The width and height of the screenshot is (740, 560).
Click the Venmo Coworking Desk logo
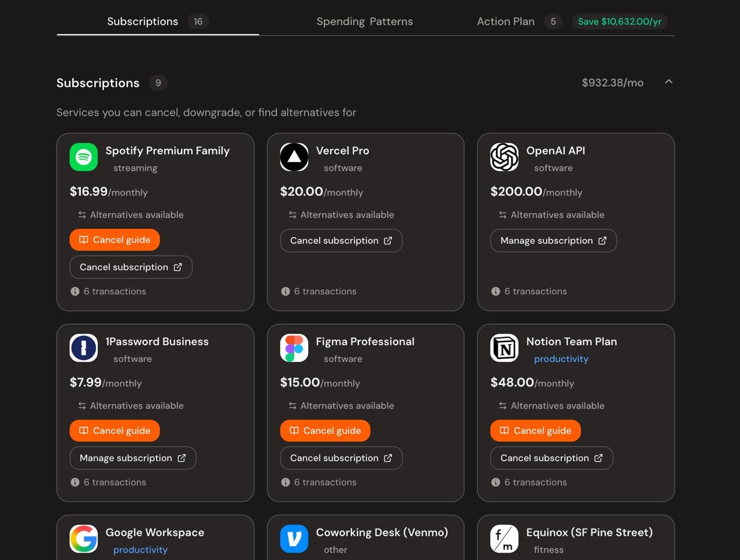pos(294,539)
